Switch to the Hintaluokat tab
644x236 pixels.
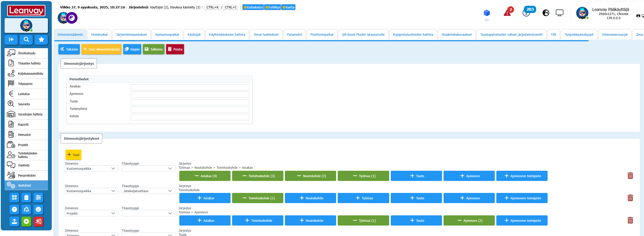tap(99, 35)
